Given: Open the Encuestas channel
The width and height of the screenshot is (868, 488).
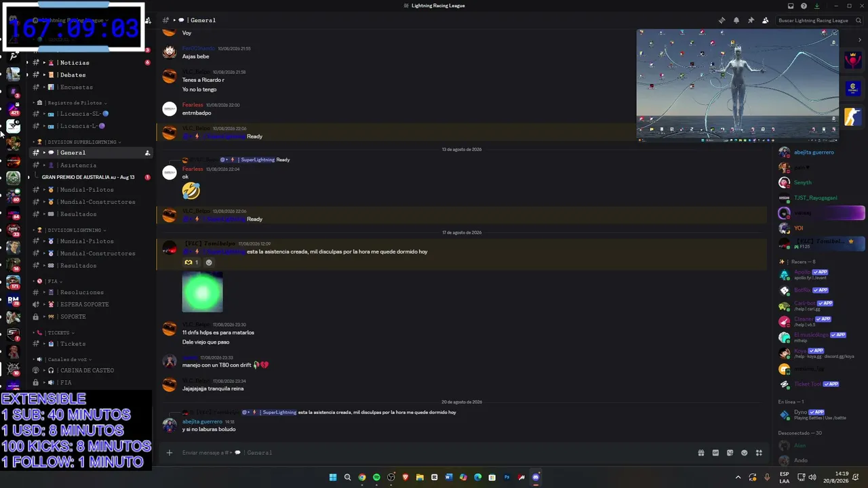Looking at the screenshot, I should [92, 87].
